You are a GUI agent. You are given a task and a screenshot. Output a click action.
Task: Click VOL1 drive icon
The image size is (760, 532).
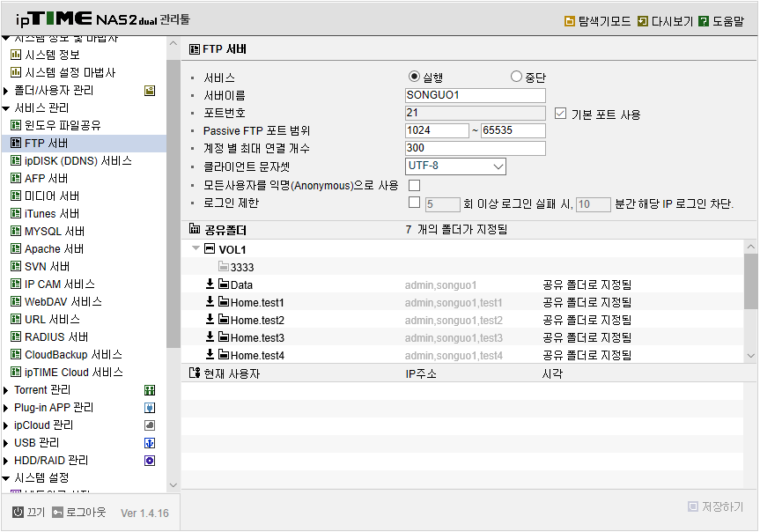click(210, 248)
